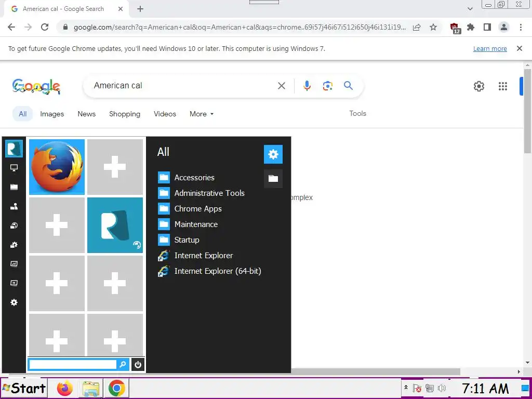
Task: Click the folder view button below the blue gear
Action: [273, 179]
